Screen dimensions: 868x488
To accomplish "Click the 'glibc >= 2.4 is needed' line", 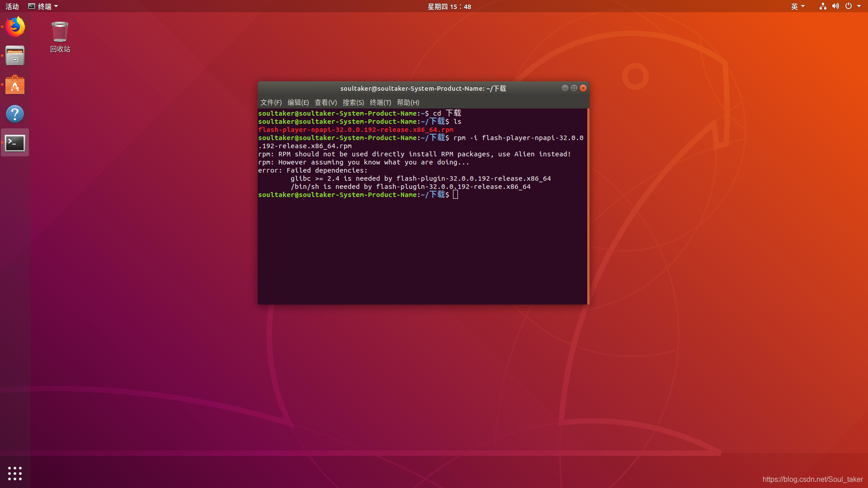I will tap(420, 178).
